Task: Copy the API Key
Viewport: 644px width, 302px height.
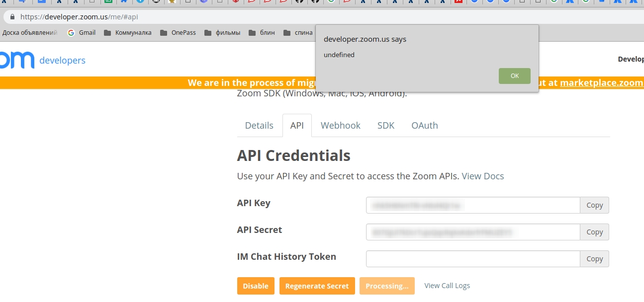Action: point(594,205)
